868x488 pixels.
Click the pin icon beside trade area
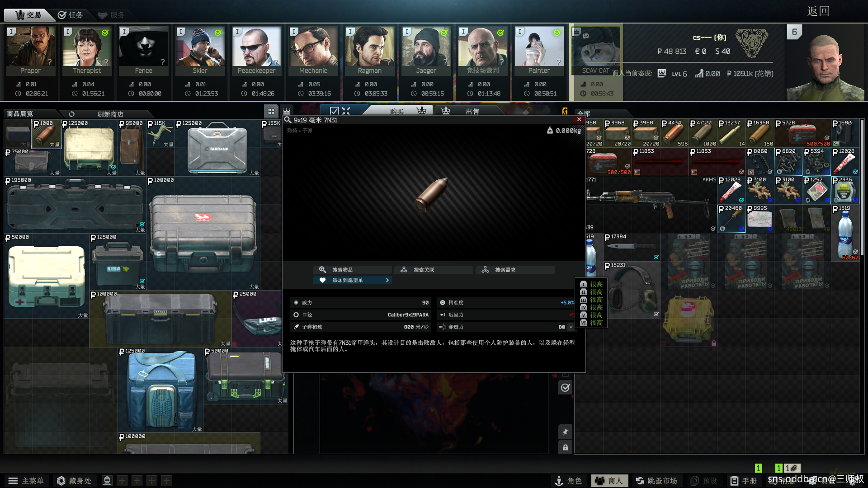pyautogui.click(x=565, y=432)
